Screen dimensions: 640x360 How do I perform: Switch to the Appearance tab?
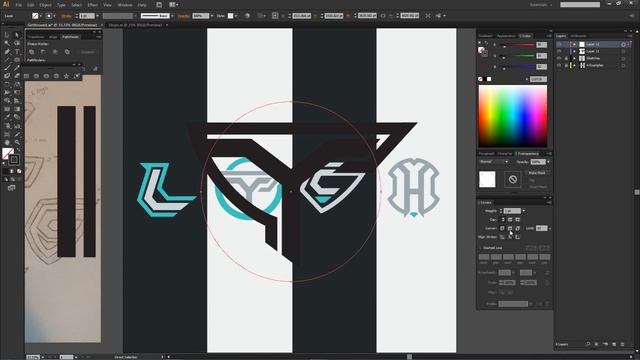click(x=506, y=36)
